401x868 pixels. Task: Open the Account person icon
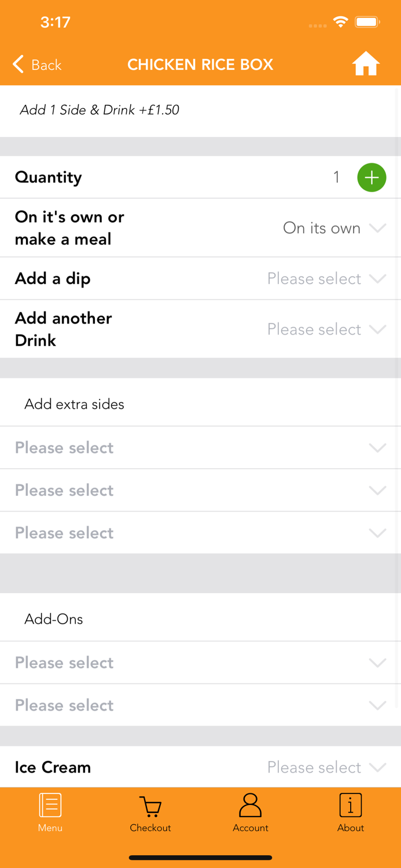[x=251, y=805]
